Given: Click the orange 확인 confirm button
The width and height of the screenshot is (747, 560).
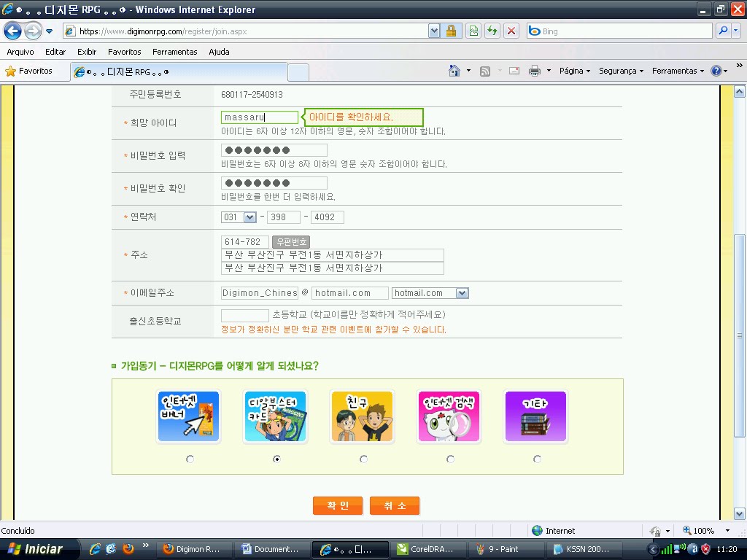Looking at the screenshot, I should pos(338,506).
